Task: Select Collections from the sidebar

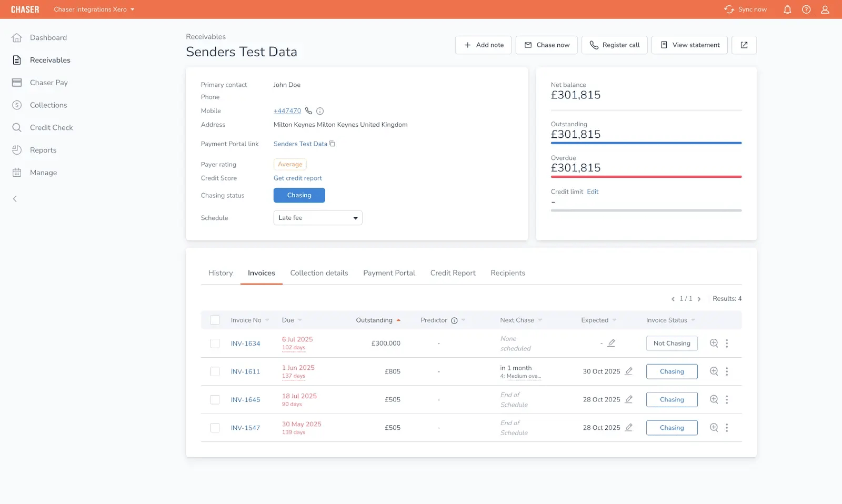Action: pyautogui.click(x=48, y=105)
